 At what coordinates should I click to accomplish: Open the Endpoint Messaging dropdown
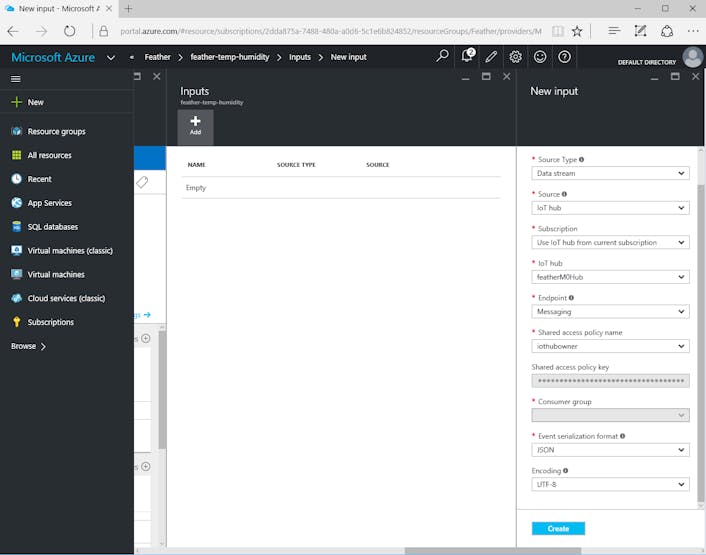click(x=610, y=311)
